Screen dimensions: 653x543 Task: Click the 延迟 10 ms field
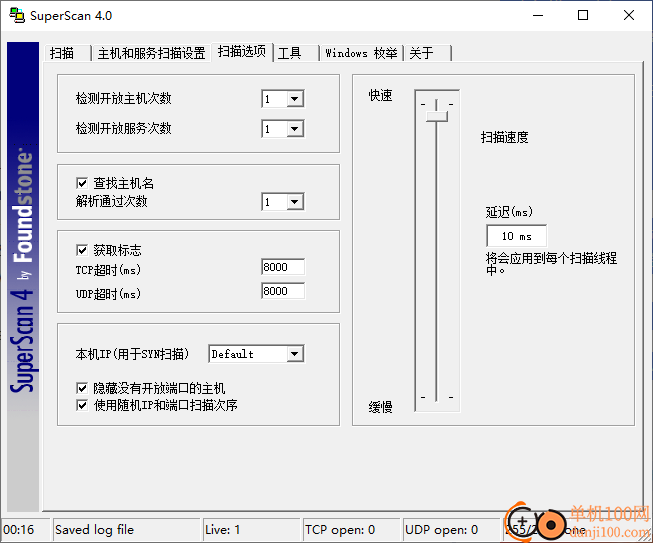click(516, 236)
